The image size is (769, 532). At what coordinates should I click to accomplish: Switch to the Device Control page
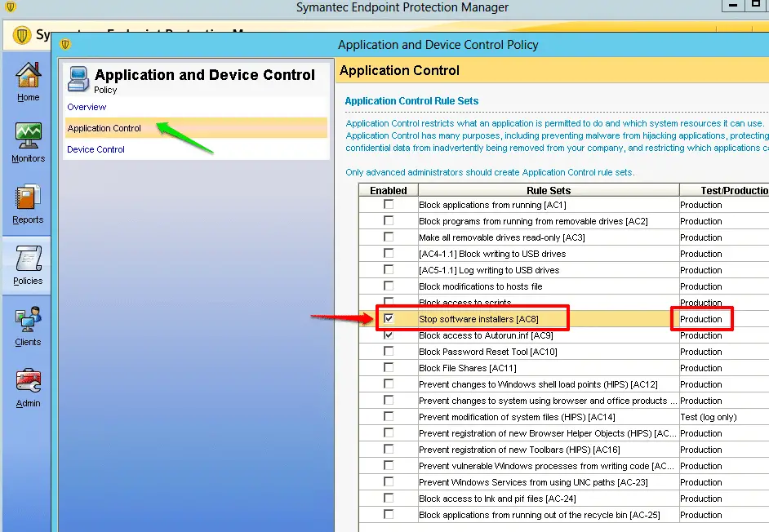click(x=96, y=149)
